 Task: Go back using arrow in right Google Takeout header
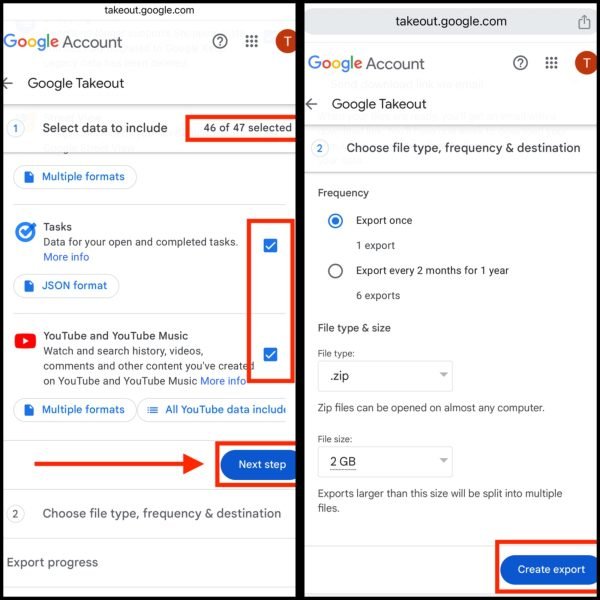pos(311,104)
